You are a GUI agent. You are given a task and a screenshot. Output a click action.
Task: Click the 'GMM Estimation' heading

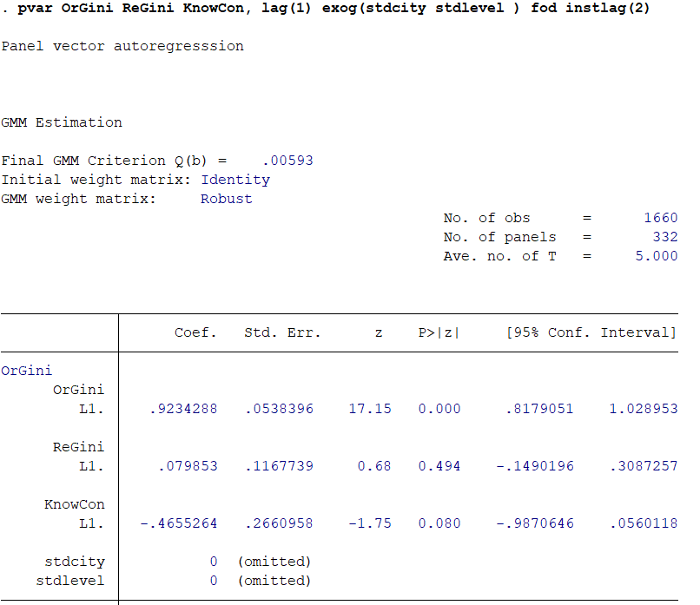tap(62, 122)
